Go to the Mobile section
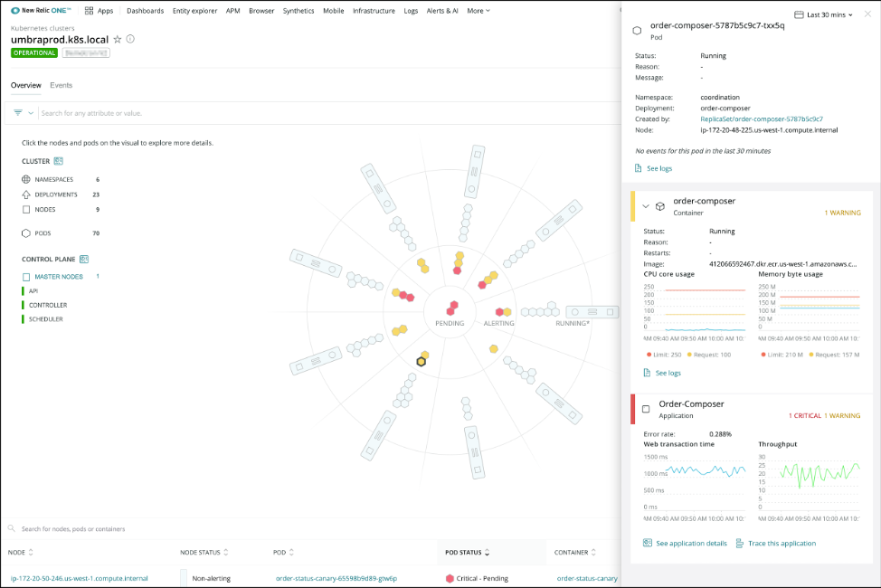 pyautogui.click(x=334, y=11)
